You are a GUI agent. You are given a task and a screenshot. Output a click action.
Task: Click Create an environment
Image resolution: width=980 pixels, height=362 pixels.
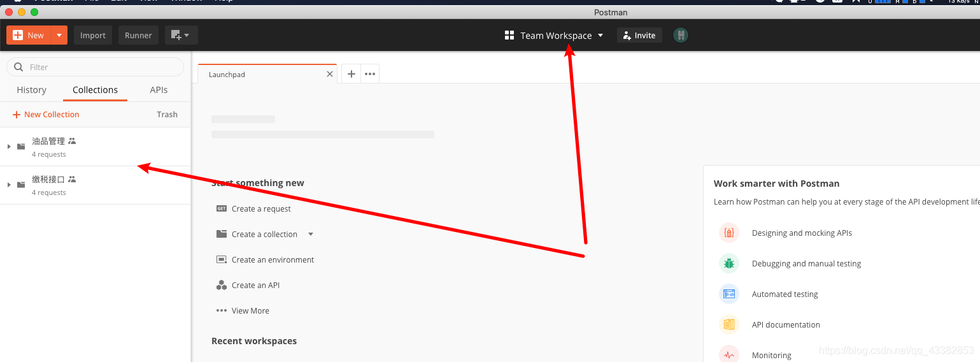(x=273, y=259)
